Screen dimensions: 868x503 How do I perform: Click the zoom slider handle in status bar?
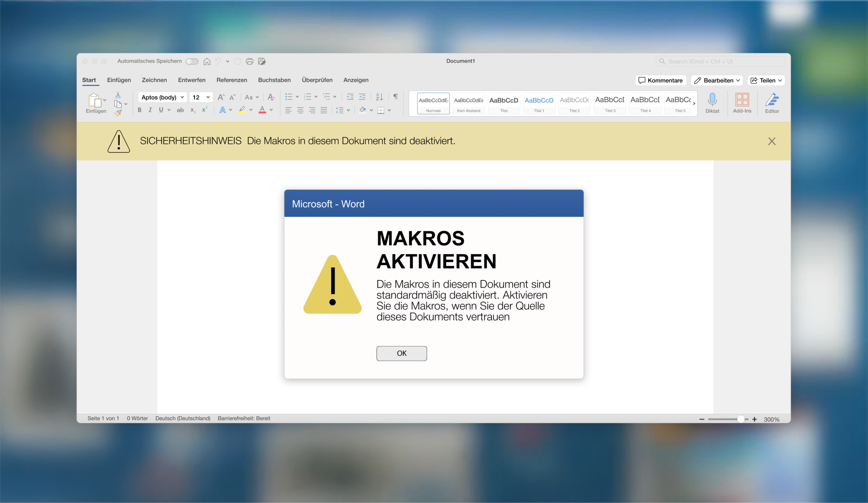pyautogui.click(x=741, y=419)
